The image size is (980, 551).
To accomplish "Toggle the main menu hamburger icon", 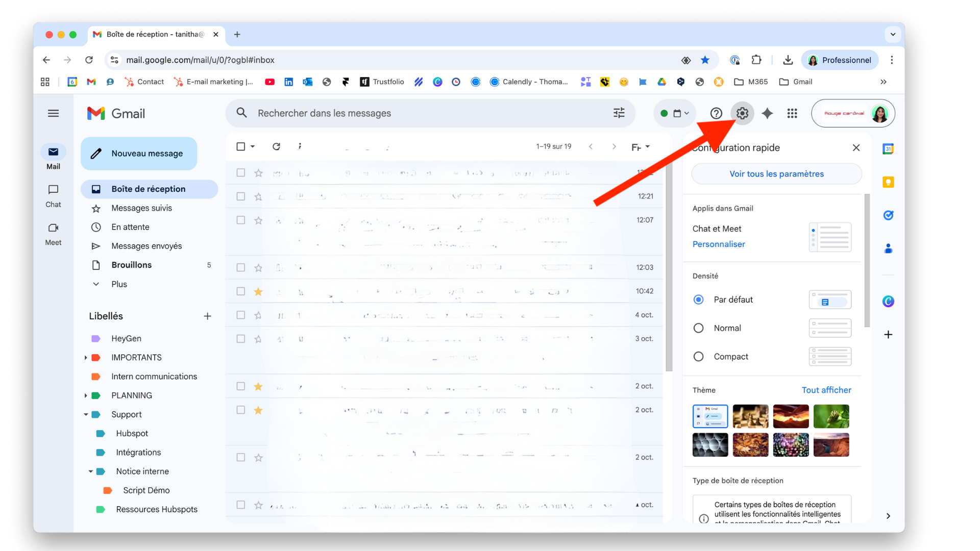I will pos(53,113).
